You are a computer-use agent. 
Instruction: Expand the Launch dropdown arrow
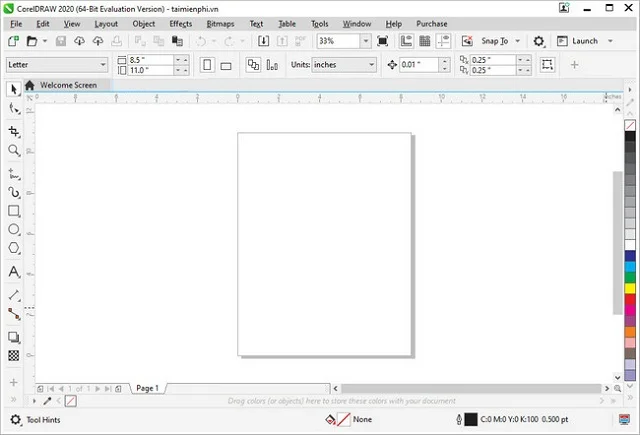pyautogui.click(x=611, y=41)
